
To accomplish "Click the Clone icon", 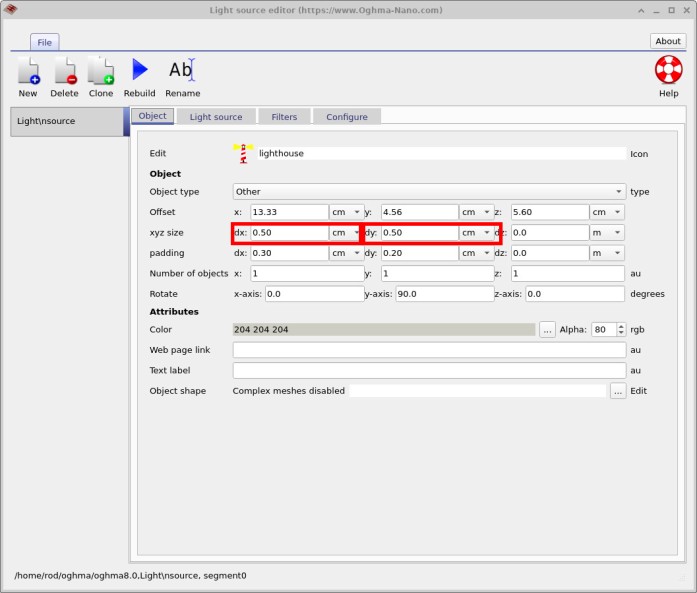I will (101, 71).
